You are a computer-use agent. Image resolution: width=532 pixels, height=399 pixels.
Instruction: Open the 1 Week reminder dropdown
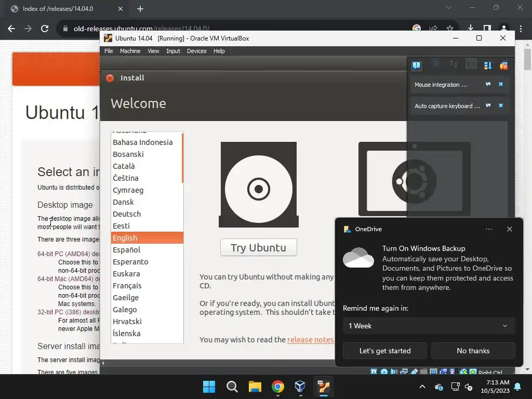(429, 326)
